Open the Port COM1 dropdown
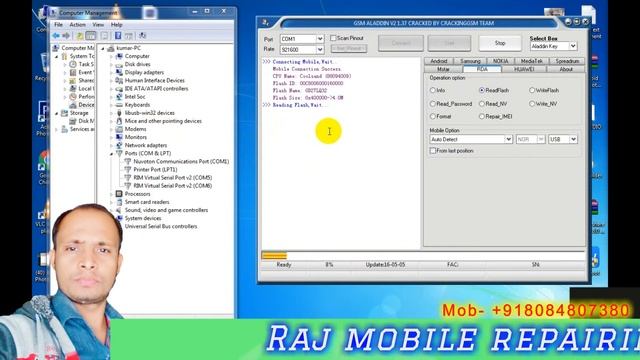The width and height of the screenshot is (640, 360). [x=320, y=39]
